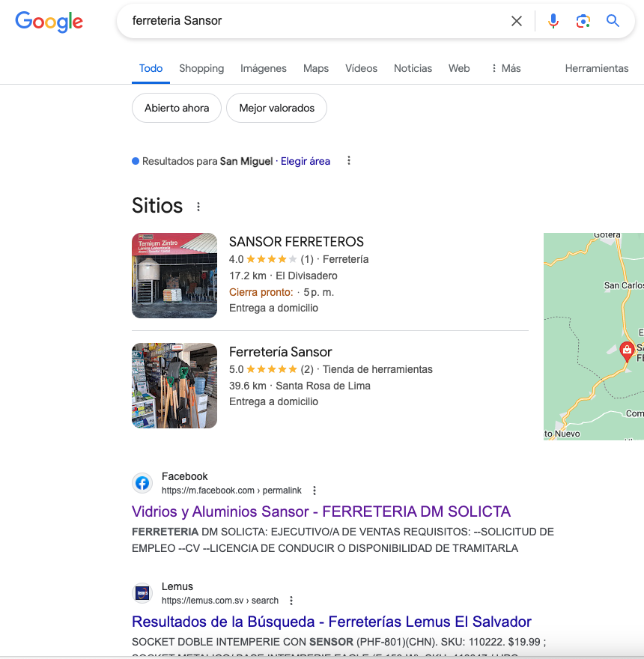Viewport: 644px width, 659px height.
Task: Open the SANSOR FERRETEROS listing title
Action: coord(297,242)
